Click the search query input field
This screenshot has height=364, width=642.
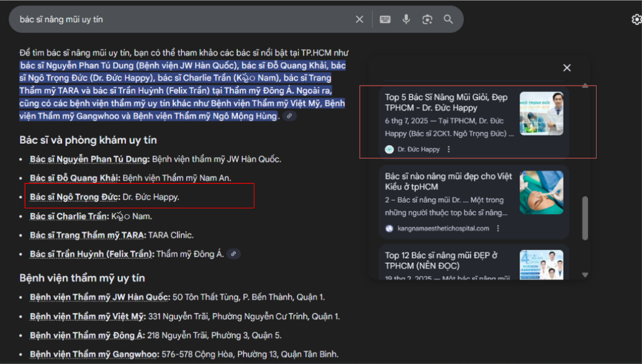[184, 19]
